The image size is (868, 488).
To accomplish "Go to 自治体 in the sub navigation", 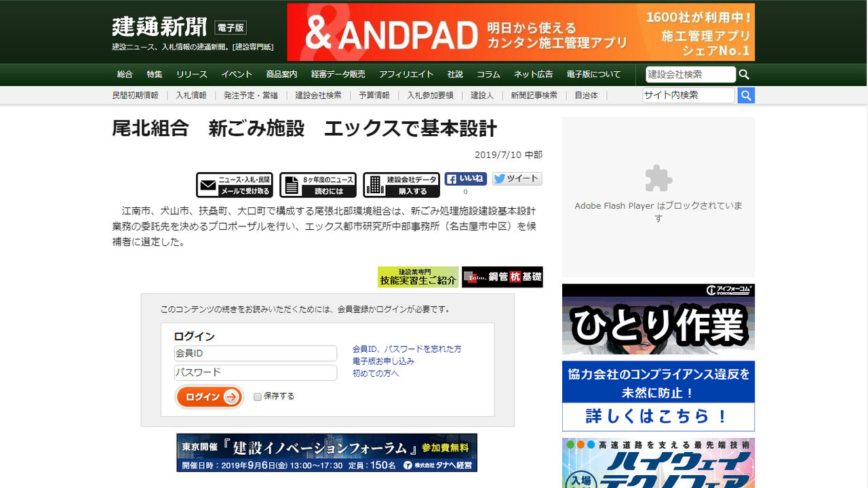I will (x=586, y=96).
